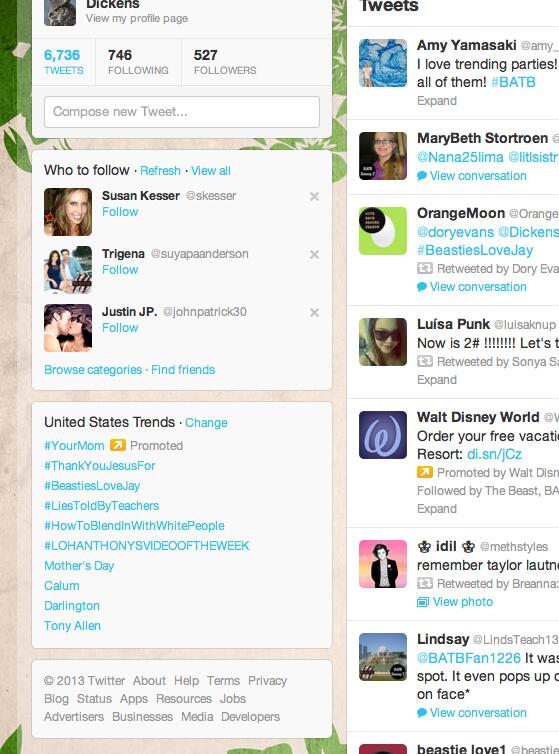
Task: Open Walt Disney World's logo avatar
Action: tap(383, 435)
